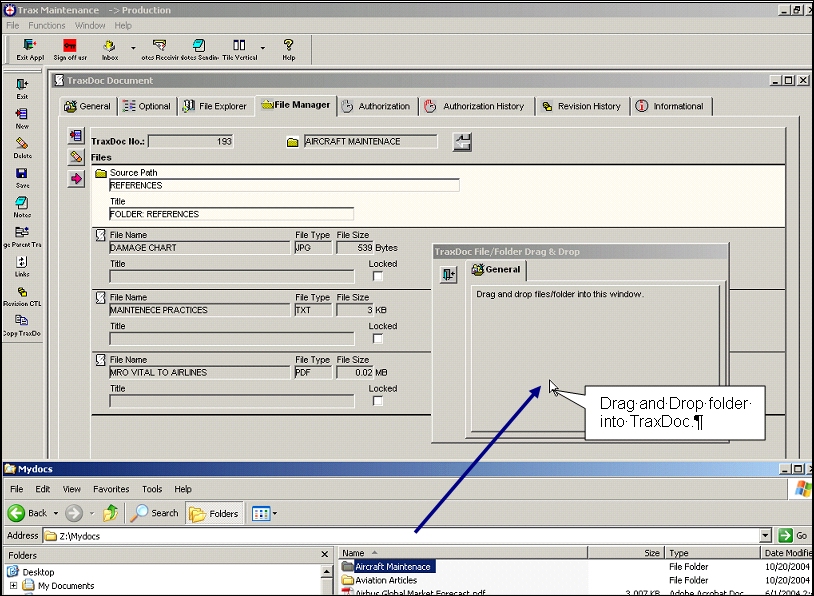Open the Tools menu in Mydocs
The width and height of the screenshot is (814, 596).
[x=152, y=489]
